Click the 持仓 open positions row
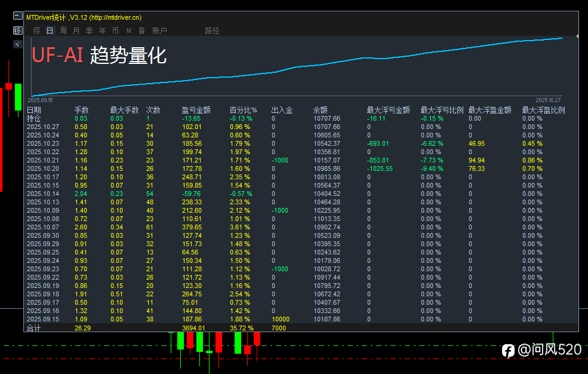The width and height of the screenshot is (588, 374). tap(34, 118)
